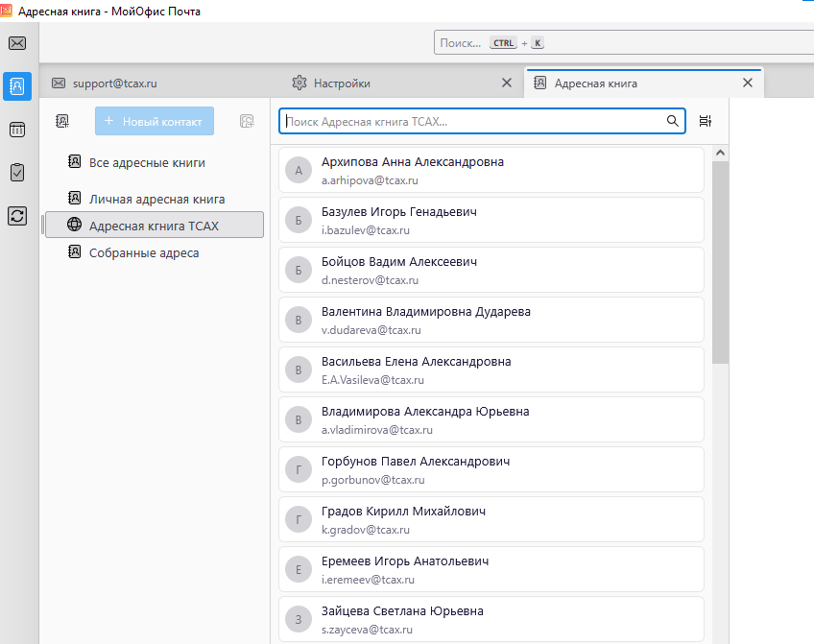Open the Tasks sidebar icon
This screenshot has width=814, height=644.
click(17, 173)
